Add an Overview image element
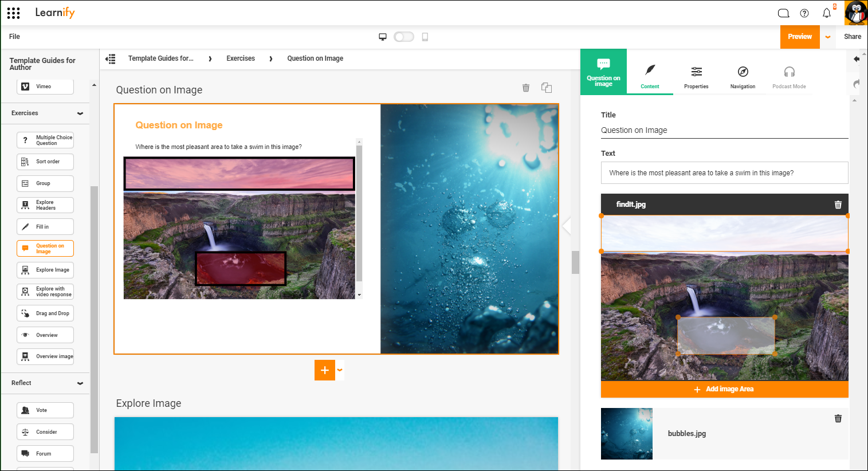This screenshot has height=471, width=868. tap(45, 356)
